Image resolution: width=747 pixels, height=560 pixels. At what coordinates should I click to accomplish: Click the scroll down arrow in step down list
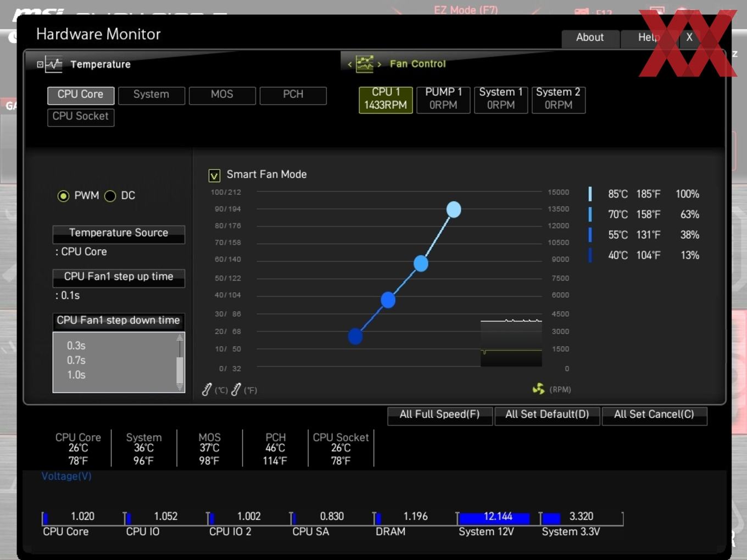tap(180, 388)
